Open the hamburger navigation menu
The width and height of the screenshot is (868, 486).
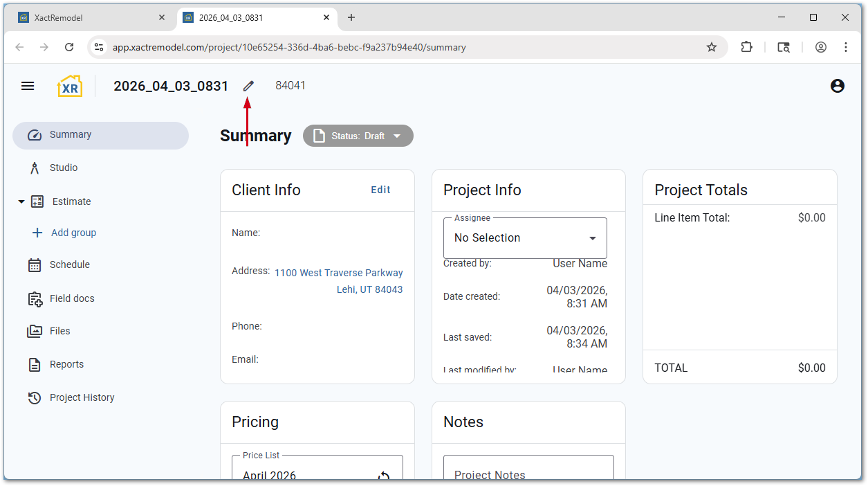[28, 86]
